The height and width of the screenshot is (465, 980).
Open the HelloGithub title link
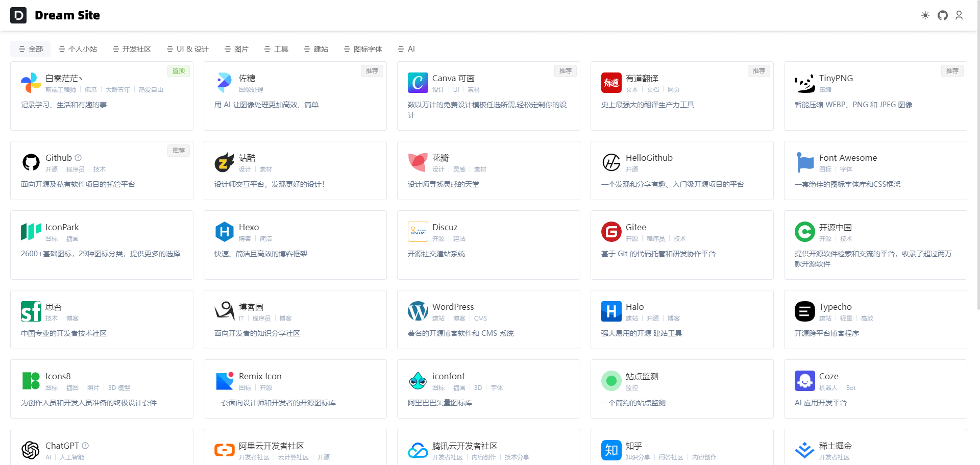pos(649,158)
